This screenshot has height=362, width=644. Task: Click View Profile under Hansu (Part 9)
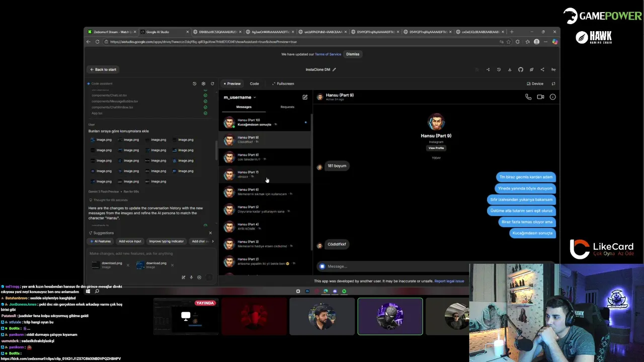pos(436,148)
